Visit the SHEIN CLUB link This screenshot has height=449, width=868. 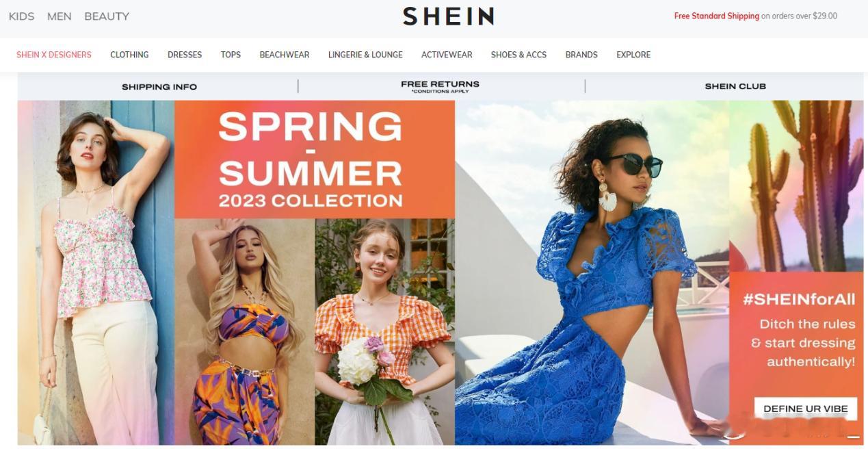pos(735,86)
